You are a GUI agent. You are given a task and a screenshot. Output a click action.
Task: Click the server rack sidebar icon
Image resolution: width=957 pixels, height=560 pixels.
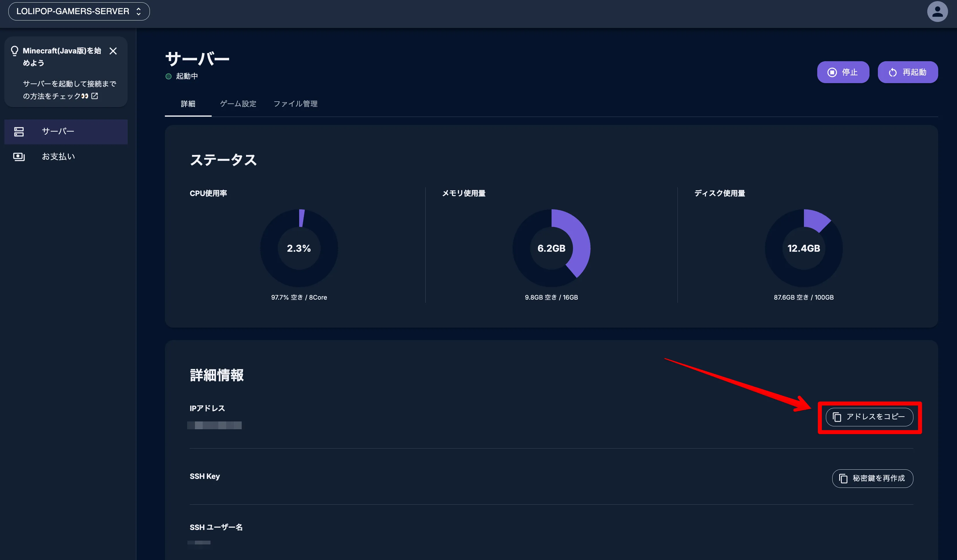(19, 132)
